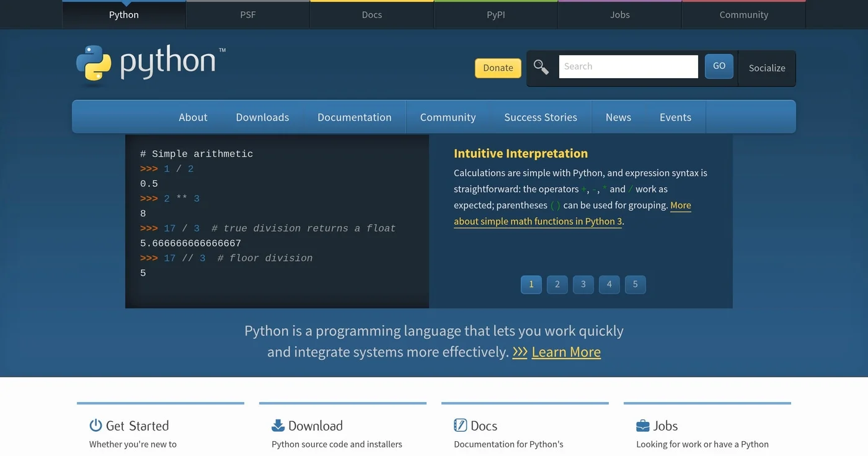Open the Documentation menu in navigation bar
Image resolution: width=868 pixels, height=456 pixels.
tap(355, 117)
